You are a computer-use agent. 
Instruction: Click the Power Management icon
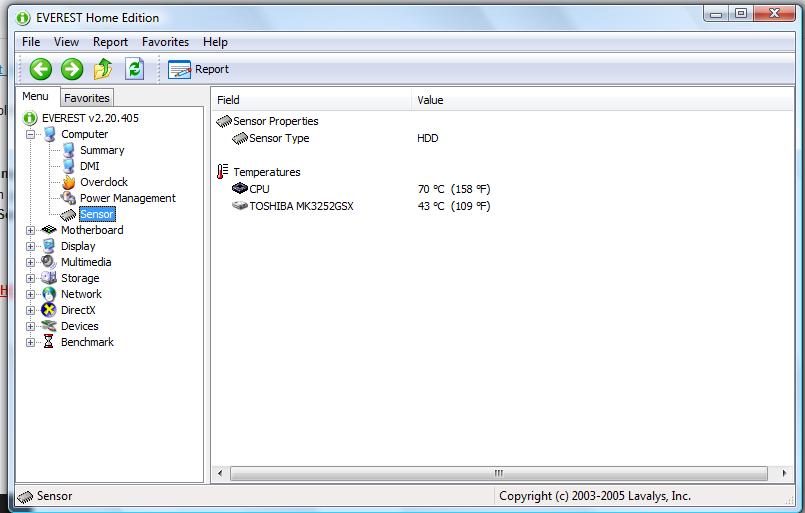click(68, 198)
